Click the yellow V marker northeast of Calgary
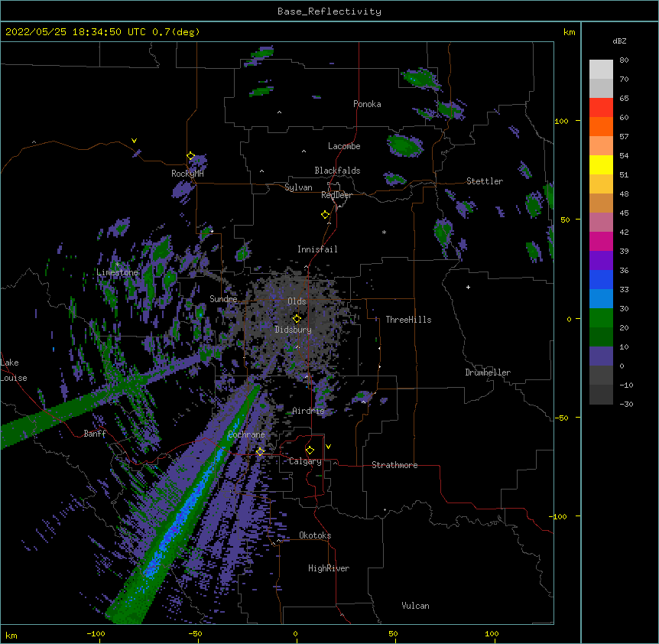 (x=328, y=447)
